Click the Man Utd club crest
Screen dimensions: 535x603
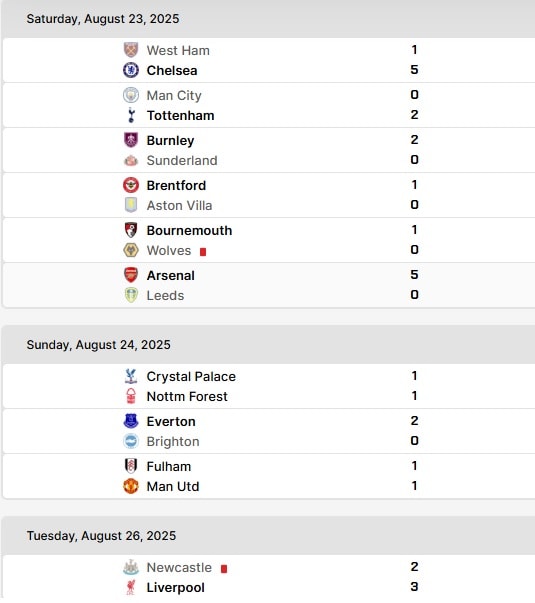(x=131, y=486)
